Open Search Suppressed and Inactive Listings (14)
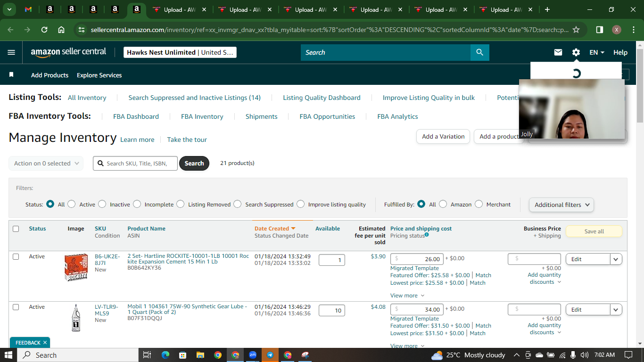 [195, 98]
